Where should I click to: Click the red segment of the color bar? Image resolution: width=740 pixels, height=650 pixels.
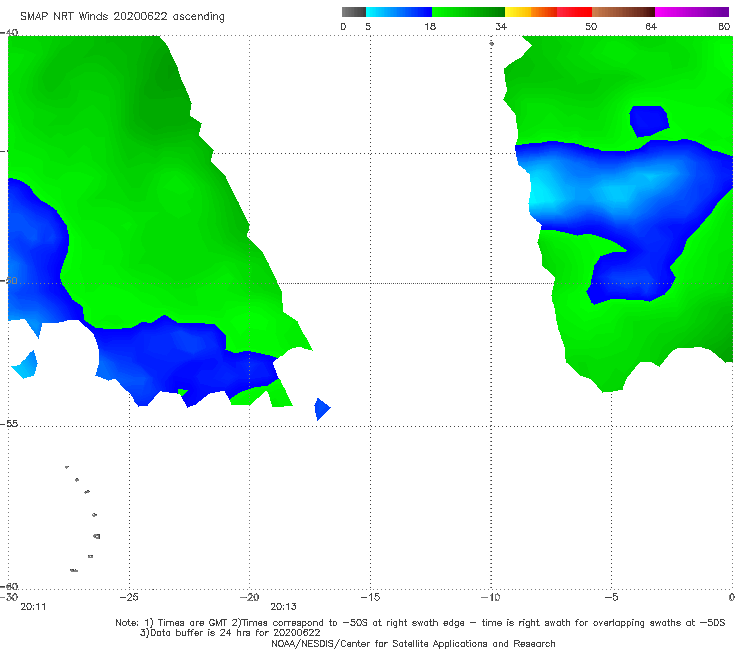pyautogui.click(x=574, y=12)
